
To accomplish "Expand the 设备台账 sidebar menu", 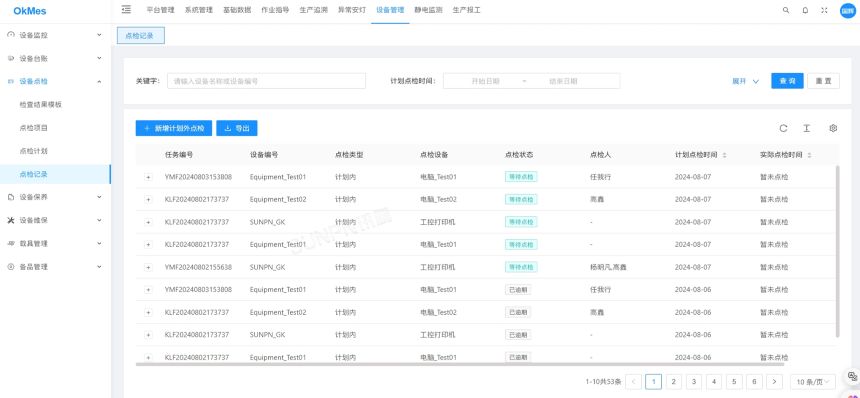I will pos(99,58).
